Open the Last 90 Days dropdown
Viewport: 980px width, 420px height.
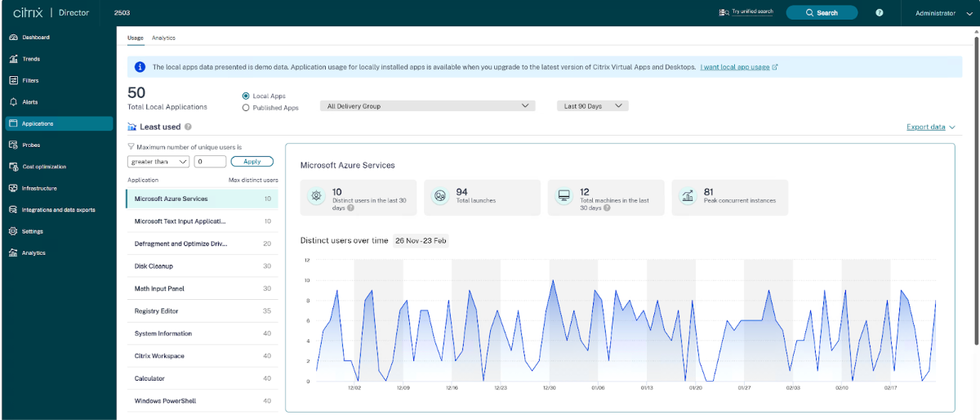click(x=592, y=106)
